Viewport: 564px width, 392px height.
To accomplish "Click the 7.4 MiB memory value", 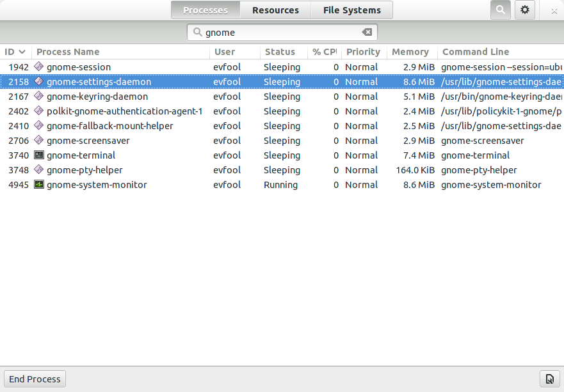I will (x=419, y=155).
